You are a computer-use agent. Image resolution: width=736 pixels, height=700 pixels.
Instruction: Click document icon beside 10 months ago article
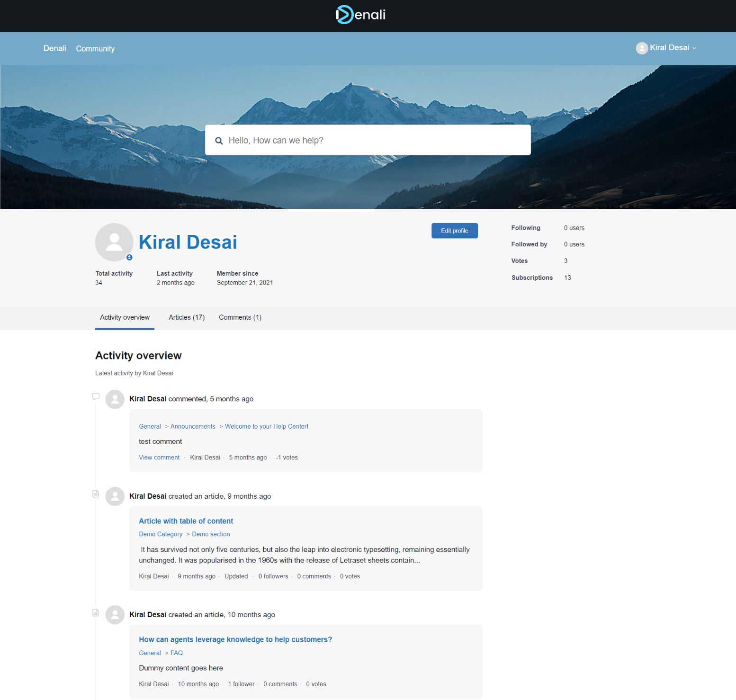[96, 612]
